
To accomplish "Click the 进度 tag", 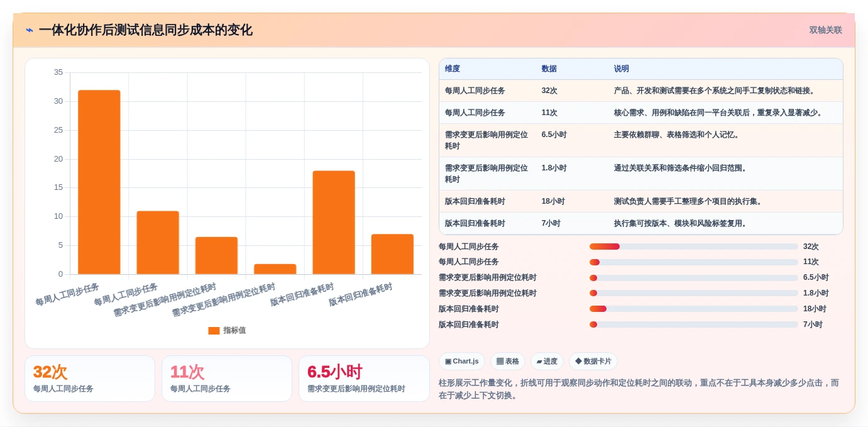I will 547,362.
